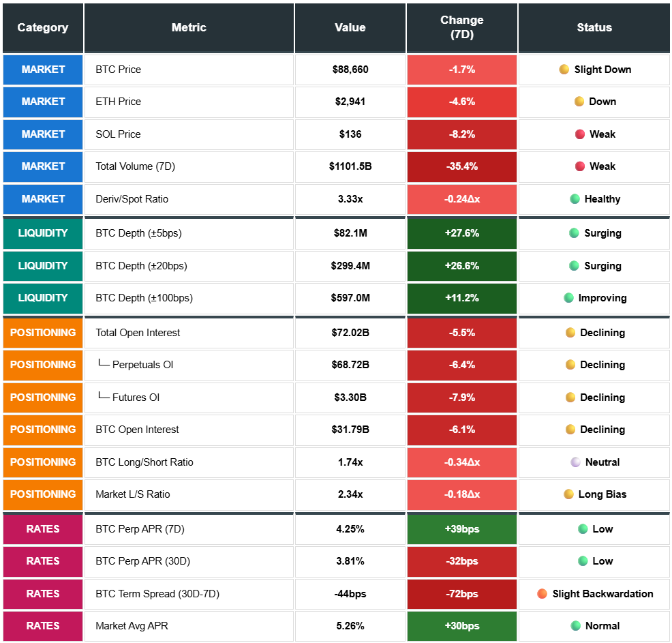Select the Status column header
672x643 pixels.
pyautogui.click(x=594, y=28)
